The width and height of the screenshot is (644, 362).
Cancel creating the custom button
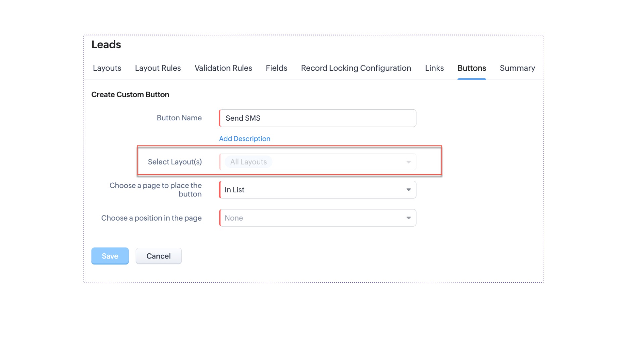158,256
